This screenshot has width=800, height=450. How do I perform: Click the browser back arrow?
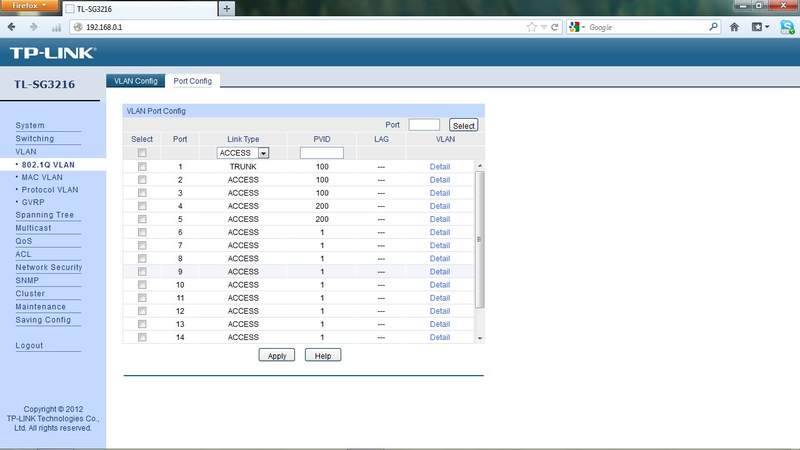point(12,27)
